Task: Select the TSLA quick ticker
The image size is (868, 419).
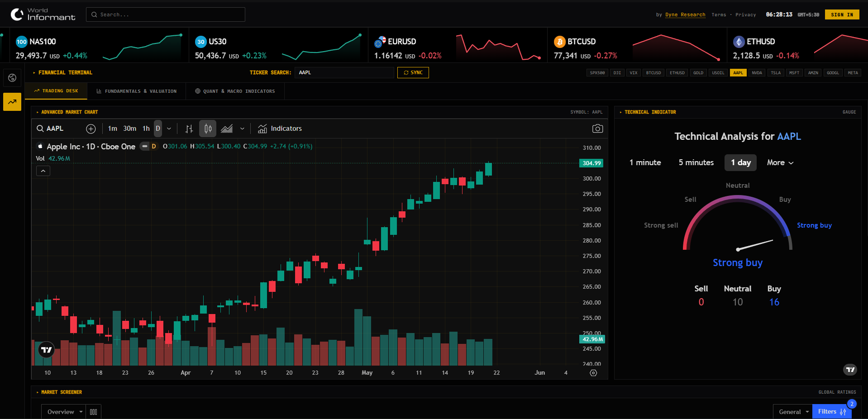Action: point(776,73)
